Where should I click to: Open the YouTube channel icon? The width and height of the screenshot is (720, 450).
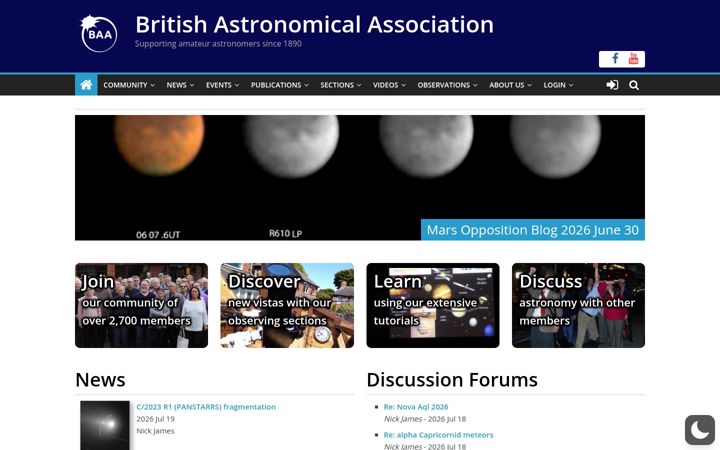tap(633, 58)
